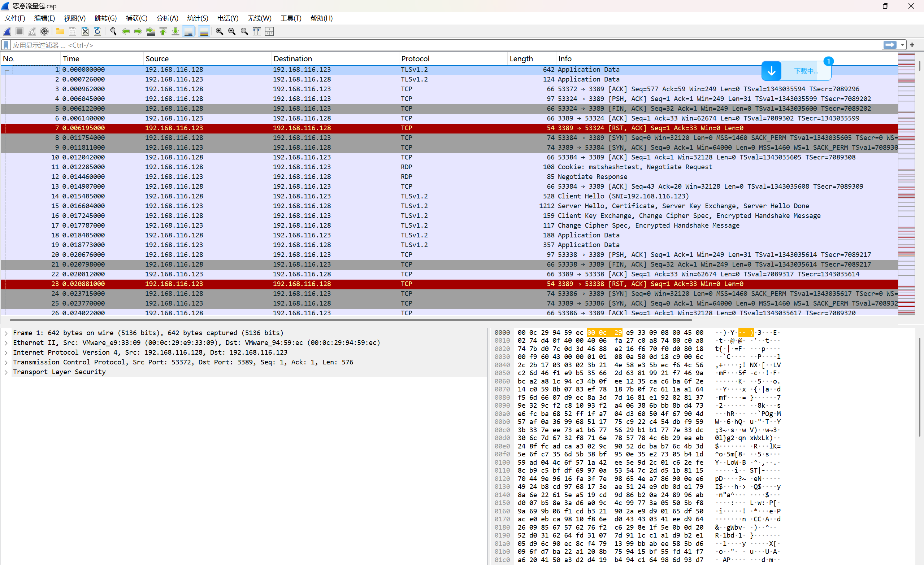Click the hex pane vertical scrollbar
This screenshot has height=565, width=924.
coord(920,387)
